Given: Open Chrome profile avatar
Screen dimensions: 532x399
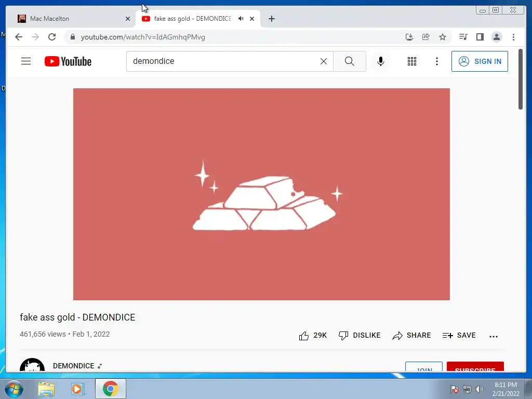Looking at the screenshot, I should coord(496,37).
